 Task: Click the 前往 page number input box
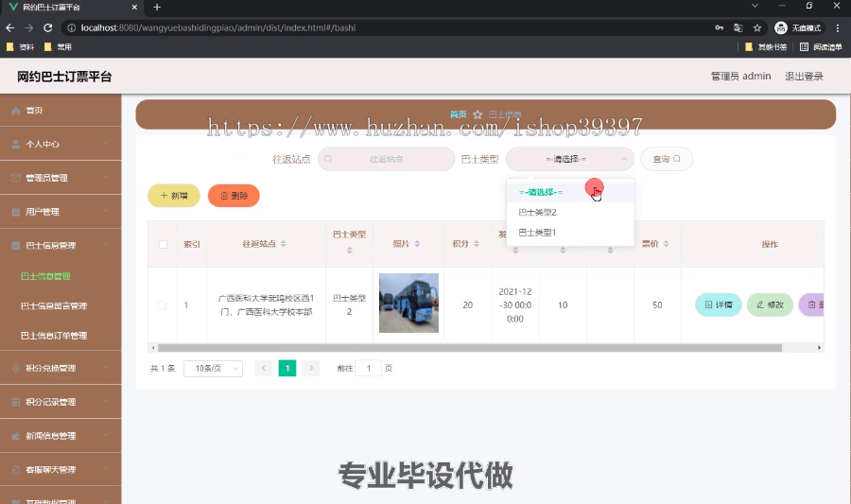point(369,369)
